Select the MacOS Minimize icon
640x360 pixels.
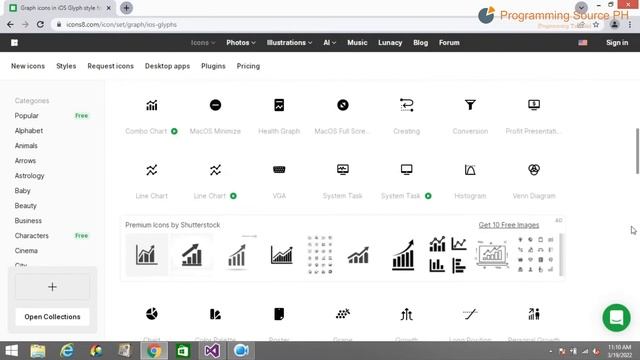point(216,105)
